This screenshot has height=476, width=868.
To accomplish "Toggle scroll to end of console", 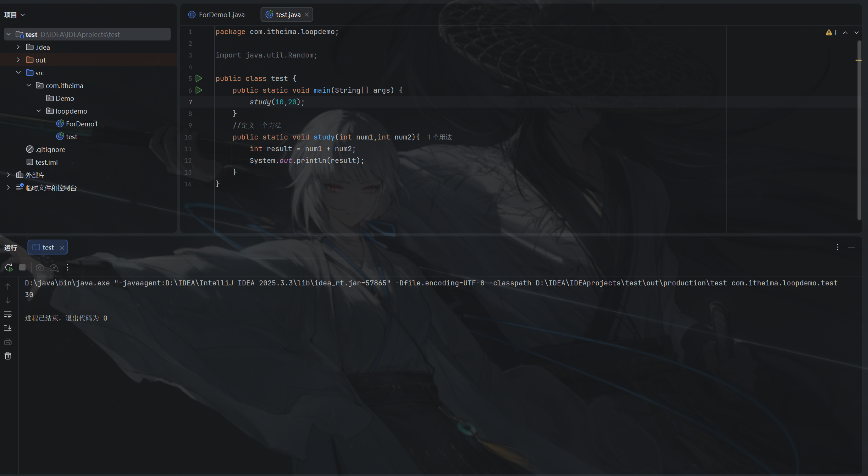I will coord(8,328).
